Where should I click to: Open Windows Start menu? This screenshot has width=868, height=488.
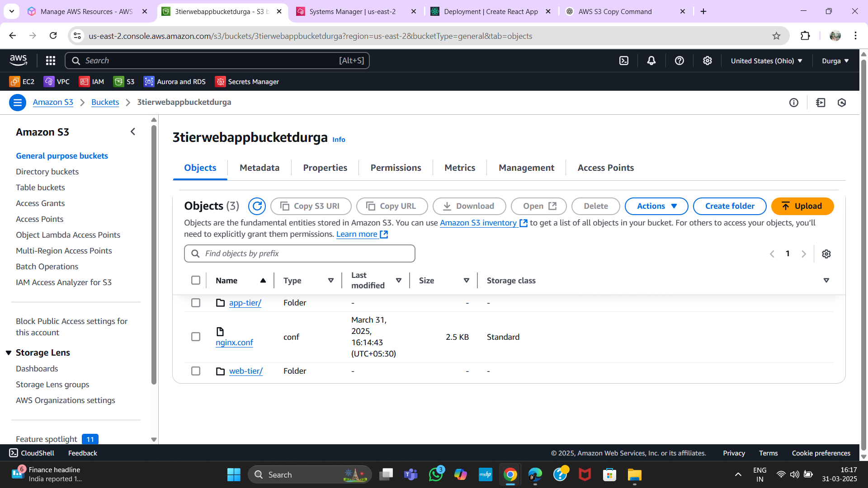tap(234, 474)
